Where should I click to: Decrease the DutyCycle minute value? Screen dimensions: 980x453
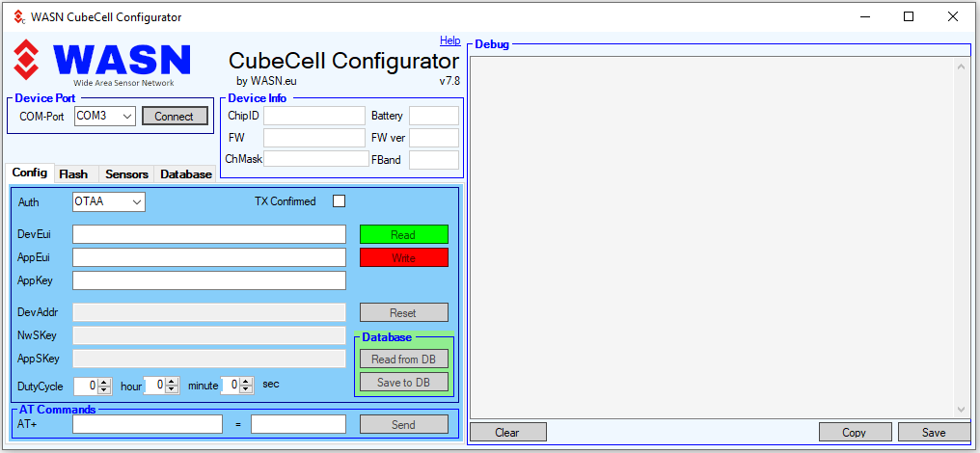(x=172, y=390)
